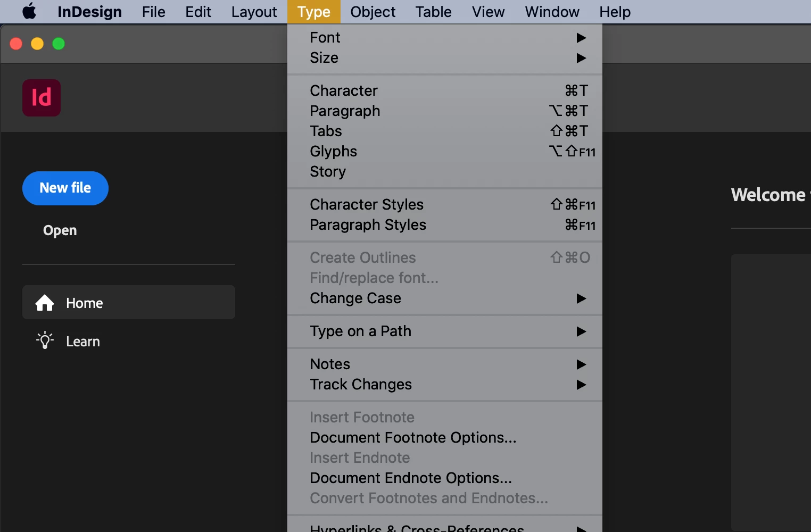The height and width of the screenshot is (532, 811).
Task: Open the Object menu
Action: (x=373, y=12)
